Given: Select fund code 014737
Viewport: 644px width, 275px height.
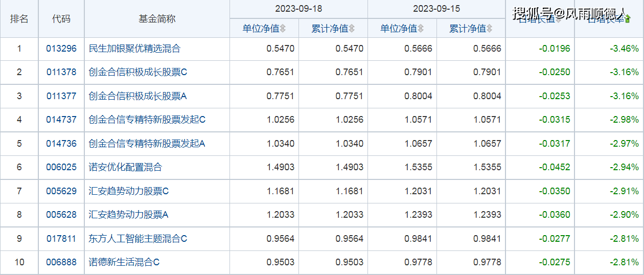Looking at the screenshot, I should pyautogui.click(x=61, y=120).
